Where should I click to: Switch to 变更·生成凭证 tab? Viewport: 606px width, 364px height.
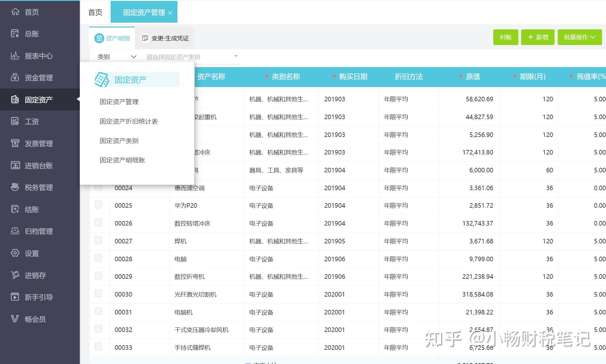tap(165, 38)
